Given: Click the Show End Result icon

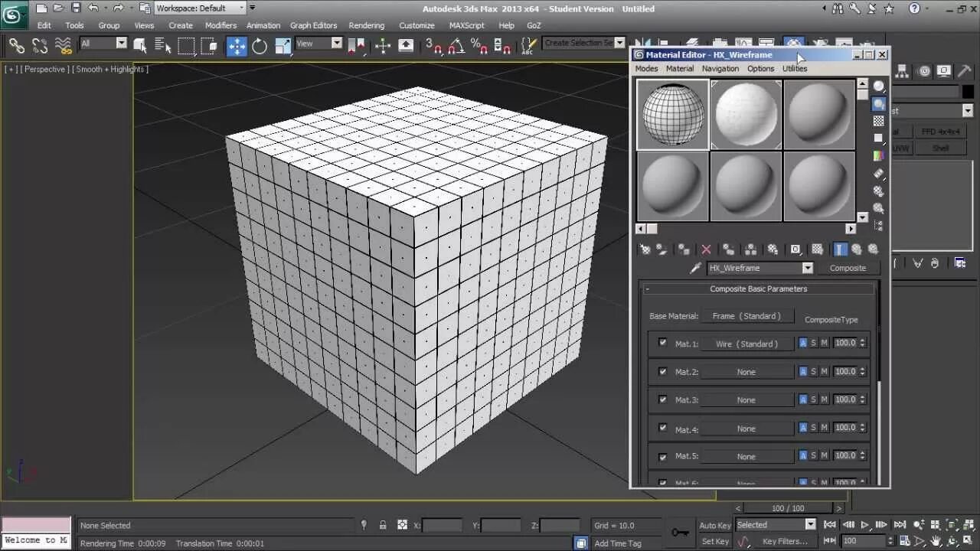Looking at the screenshot, I should coord(840,249).
